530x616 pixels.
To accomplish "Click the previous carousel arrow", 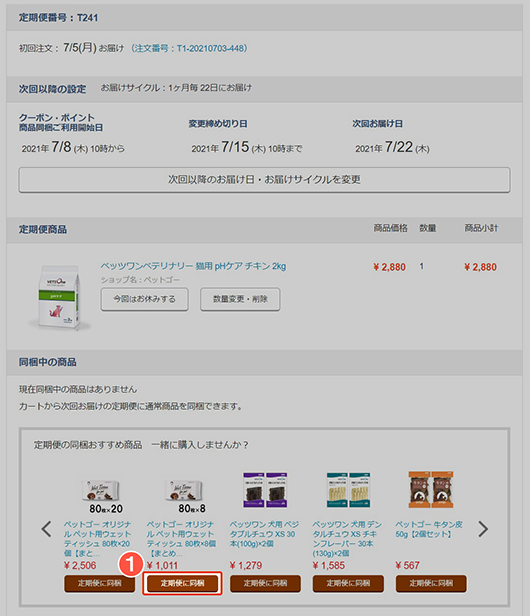I will click(x=46, y=529).
